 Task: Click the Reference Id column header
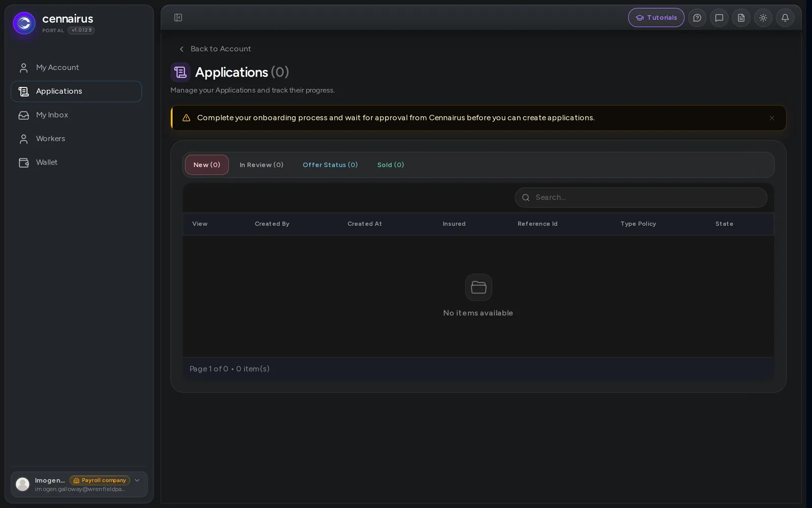[x=537, y=224]
